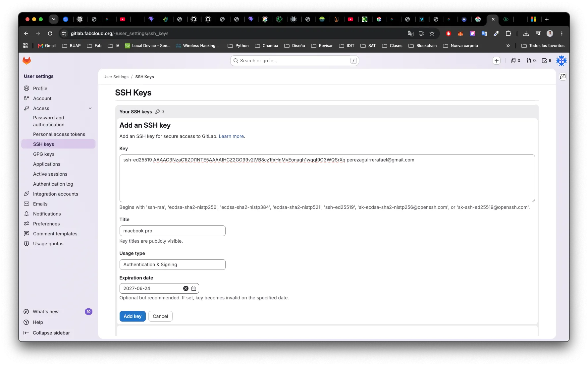The image size is (588, 366).
Task: Open the Gmail bookmark
Action: coord(46,46)
